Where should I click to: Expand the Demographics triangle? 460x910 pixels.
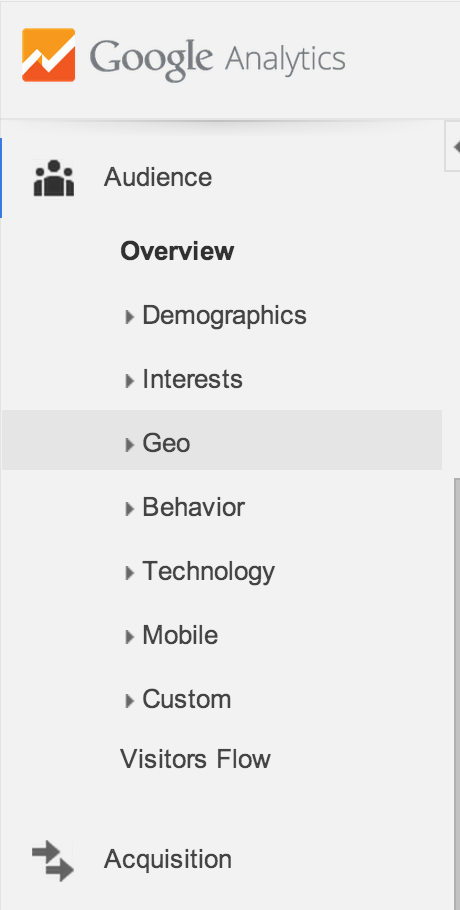129,317
